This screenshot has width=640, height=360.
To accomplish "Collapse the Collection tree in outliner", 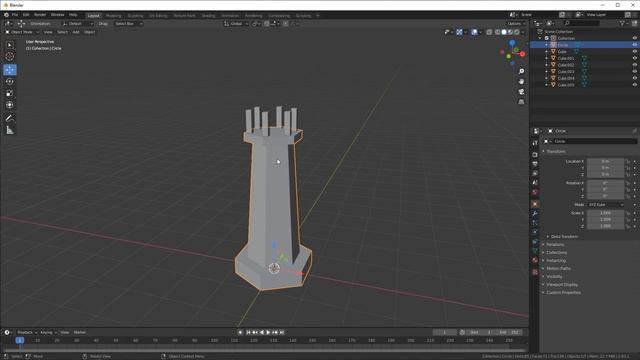I will pyautogui.click(x=540, y=38).
